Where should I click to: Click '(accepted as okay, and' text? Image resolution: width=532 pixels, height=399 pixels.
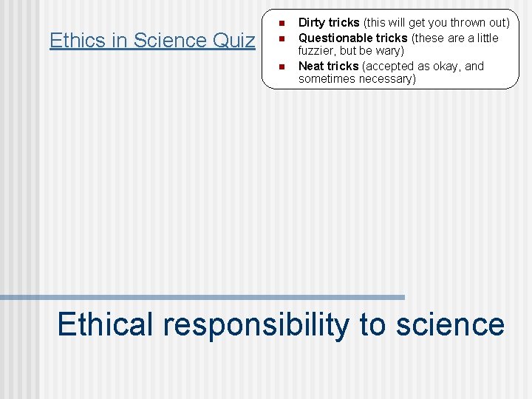tap(423, 66)
